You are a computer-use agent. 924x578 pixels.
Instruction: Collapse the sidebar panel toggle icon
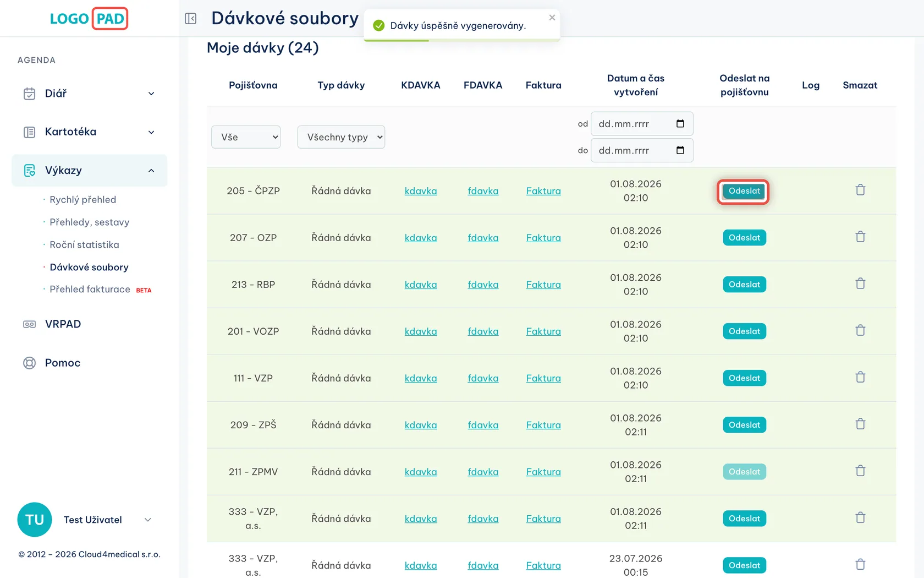pos(191,19)
